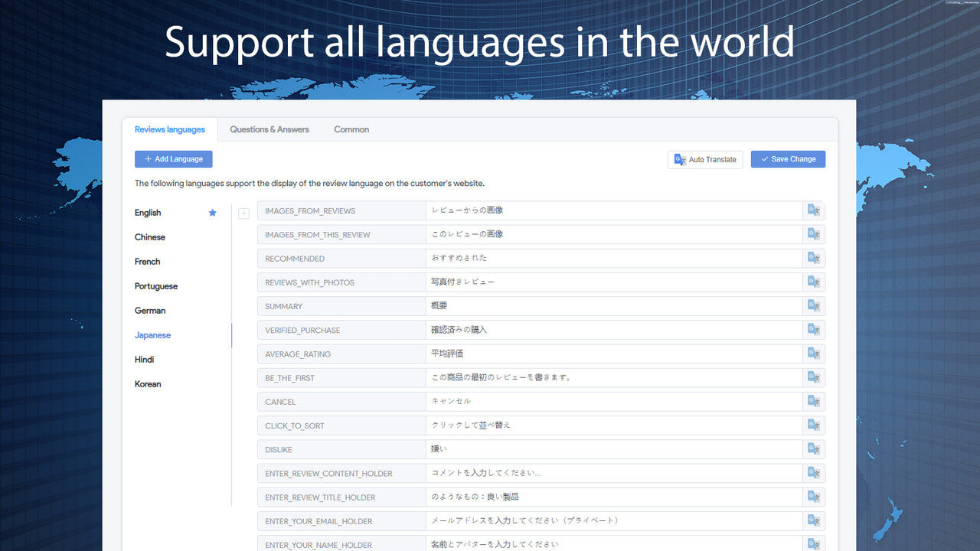Screen dimensions: 980x551
Task: Open the Common tab
Action: (x=351, y=129)
